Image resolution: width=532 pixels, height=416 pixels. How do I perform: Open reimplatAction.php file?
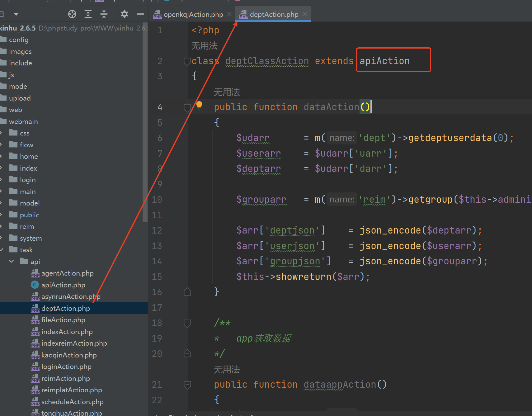(72, 390)
